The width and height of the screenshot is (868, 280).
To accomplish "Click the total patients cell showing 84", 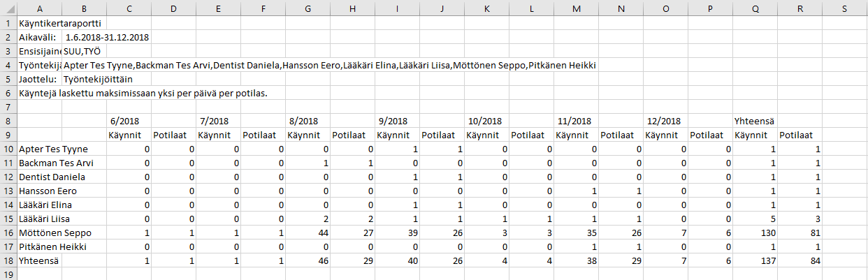I will [x=800, y=260].
